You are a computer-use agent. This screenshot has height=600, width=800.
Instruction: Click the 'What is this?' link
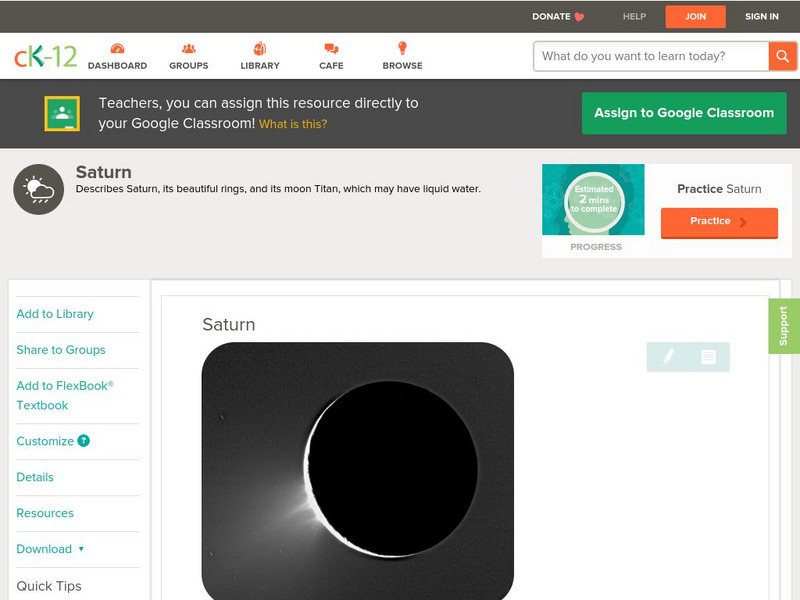293,124
